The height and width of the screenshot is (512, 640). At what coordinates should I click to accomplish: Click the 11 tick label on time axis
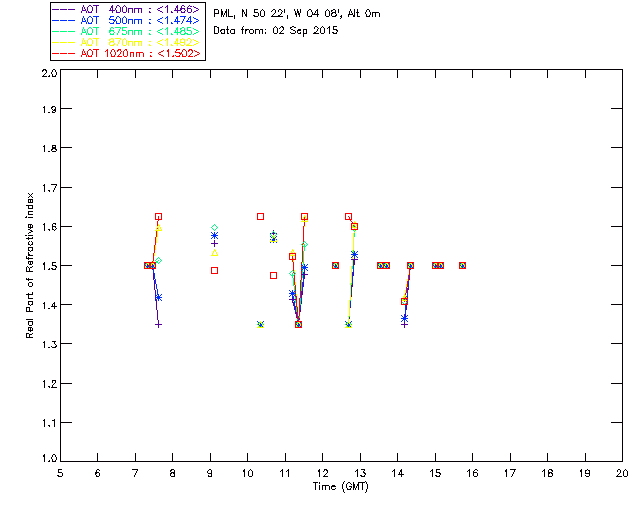point(285,473)
